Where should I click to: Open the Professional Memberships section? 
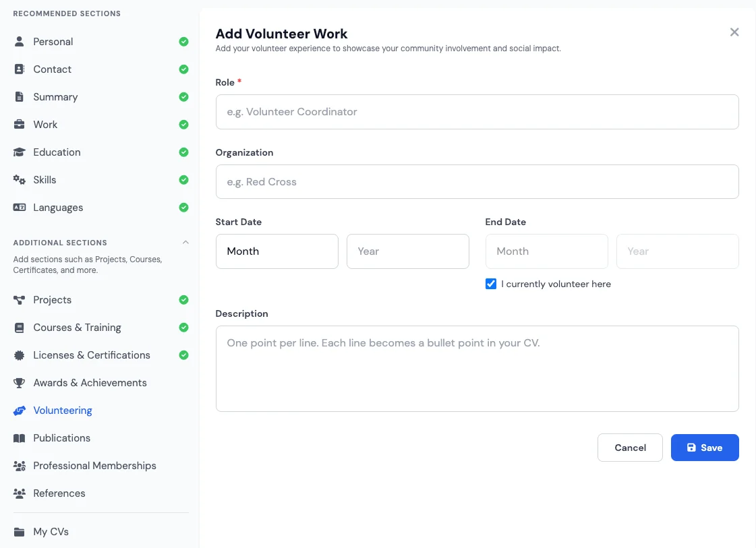(x=100, y=466)
